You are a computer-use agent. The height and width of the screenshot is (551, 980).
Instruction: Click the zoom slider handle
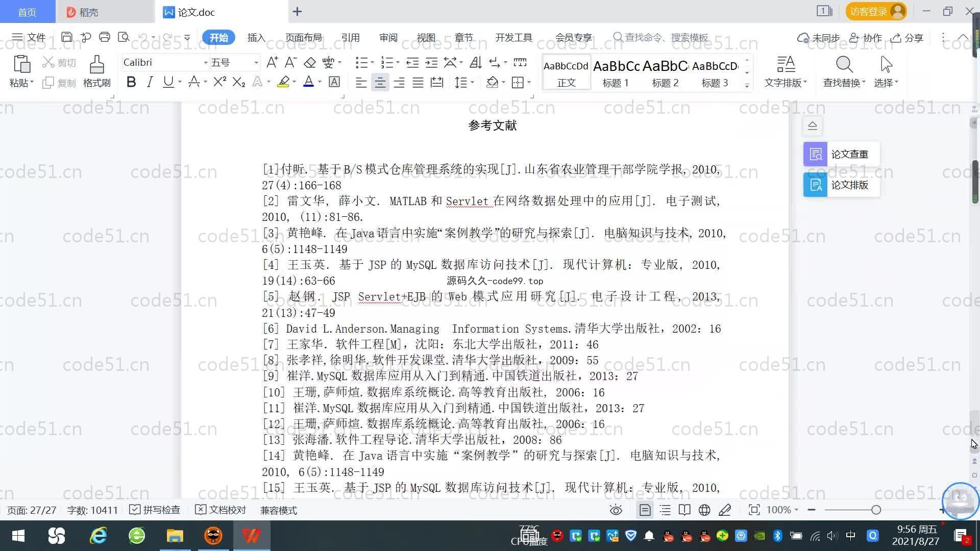(x=876, y=510)
